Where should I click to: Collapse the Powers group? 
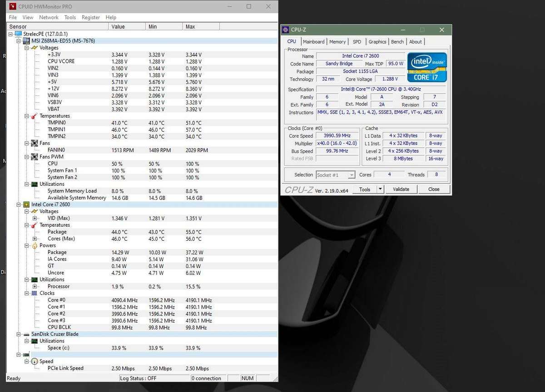point(27,245)
